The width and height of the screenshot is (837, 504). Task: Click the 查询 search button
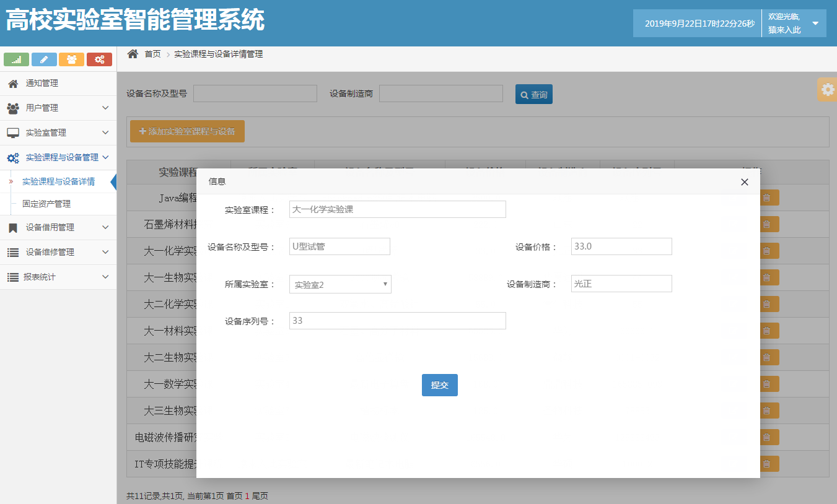pos(534,94)
